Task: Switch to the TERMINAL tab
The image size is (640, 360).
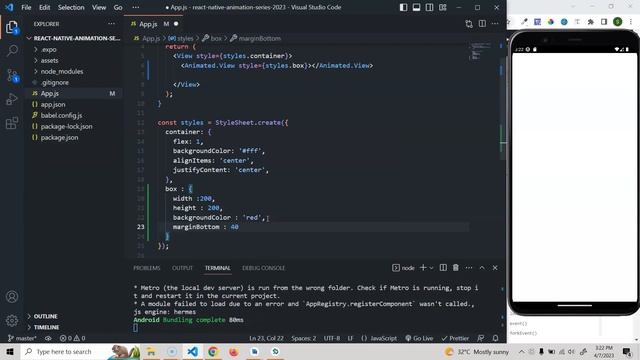Action: (x=218, y=268)
